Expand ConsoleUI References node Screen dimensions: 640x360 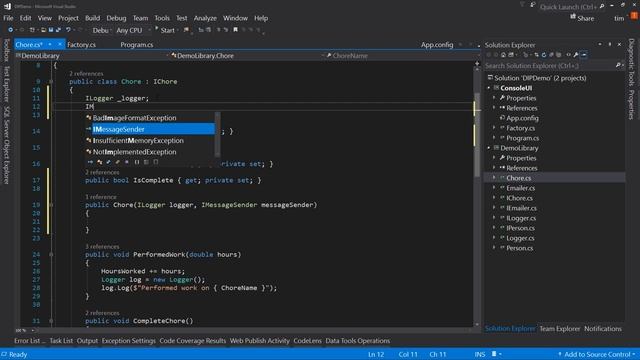click(494, 108)
